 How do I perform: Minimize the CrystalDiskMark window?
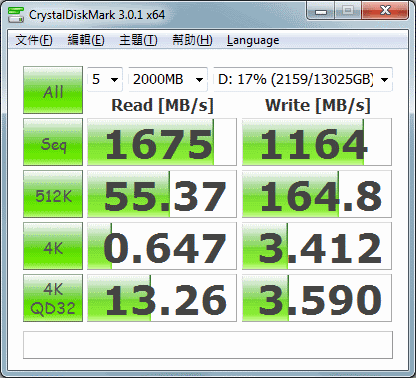[x=321, y=11]
